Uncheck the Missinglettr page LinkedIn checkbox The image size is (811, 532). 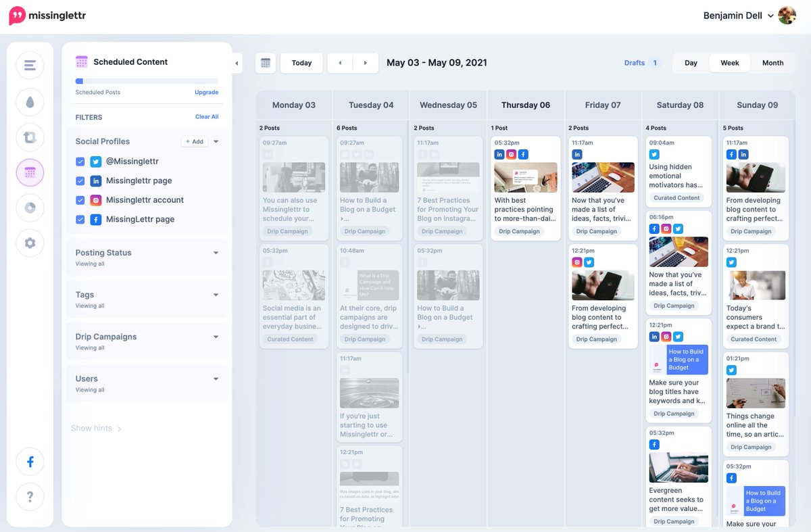coord(80,180)
